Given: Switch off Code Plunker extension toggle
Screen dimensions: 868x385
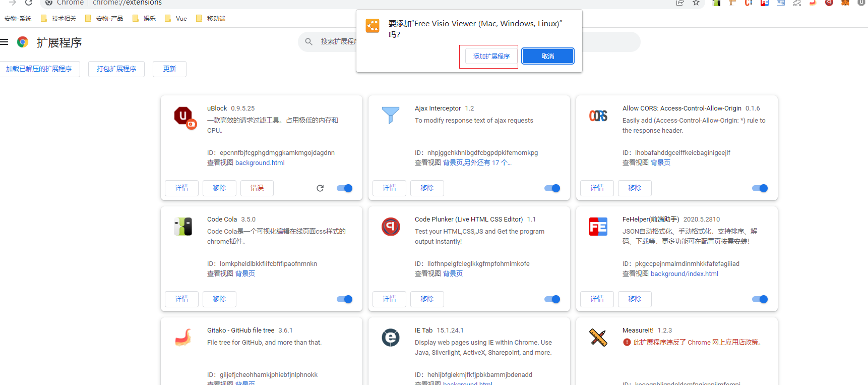Looking at the screenshot, I should [552, 299].
